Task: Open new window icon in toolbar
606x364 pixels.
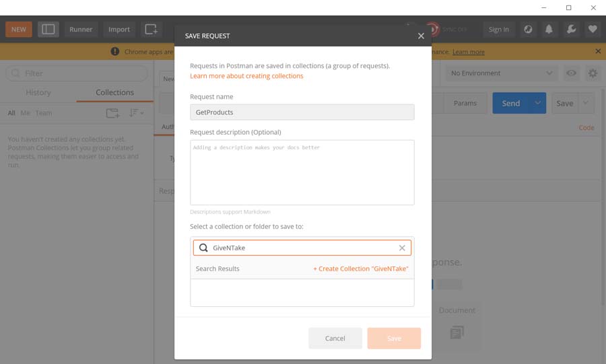Action: pos(151,30)
